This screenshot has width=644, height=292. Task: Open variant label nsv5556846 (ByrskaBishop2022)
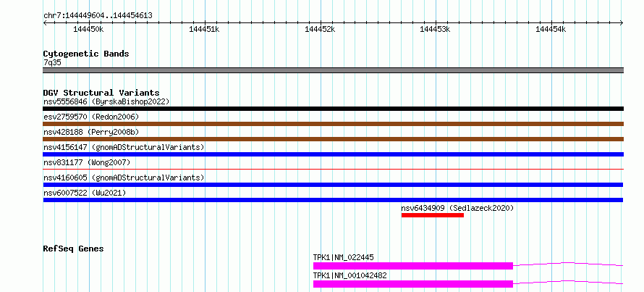pyautogui.click(x=106, y=101)
